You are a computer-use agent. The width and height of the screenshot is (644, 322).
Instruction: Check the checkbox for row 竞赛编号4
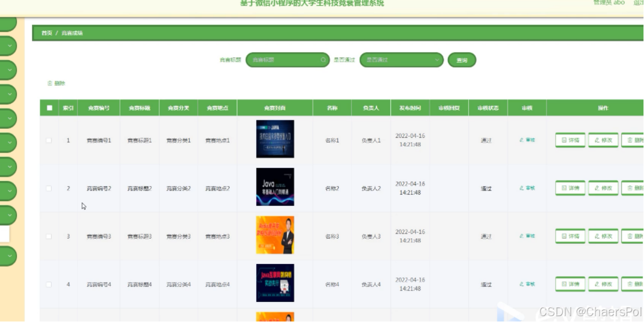coord(49,285)
